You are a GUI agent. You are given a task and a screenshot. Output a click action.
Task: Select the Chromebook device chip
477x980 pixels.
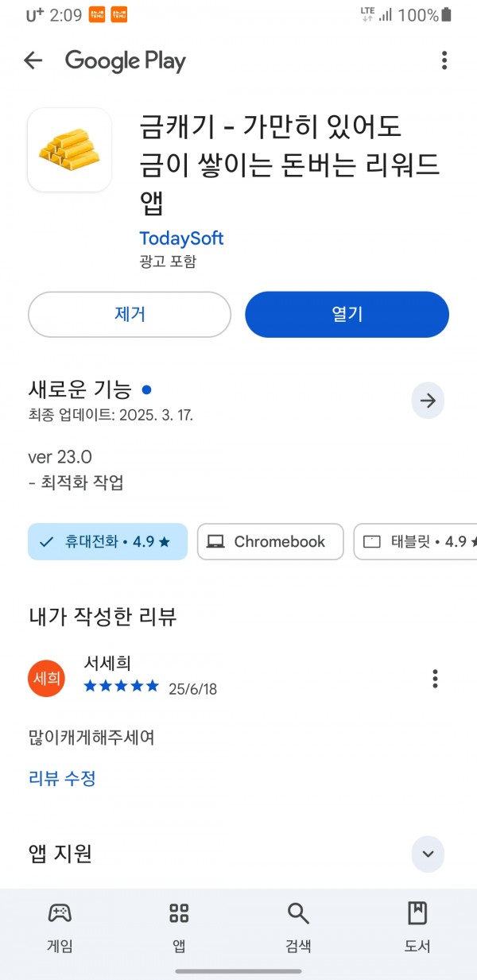pos(270,541)
